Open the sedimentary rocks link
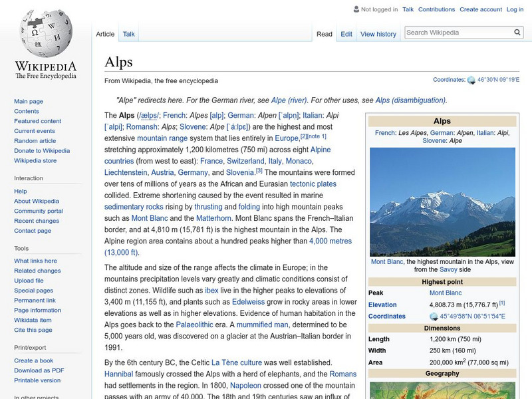The height and width of the screenshot is (399, 532). point(134,207)
